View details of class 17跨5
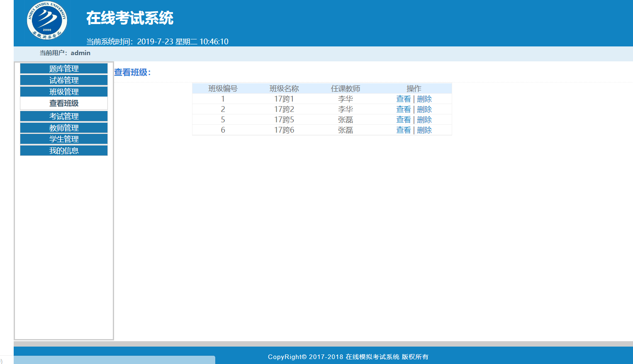The image size is (633, 364). [x=403, y=120]
